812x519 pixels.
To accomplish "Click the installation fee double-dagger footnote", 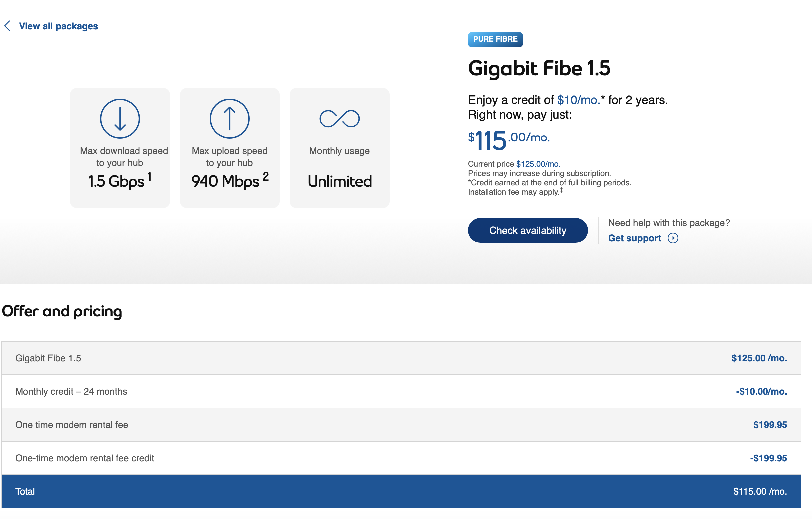I will [561, 190].
